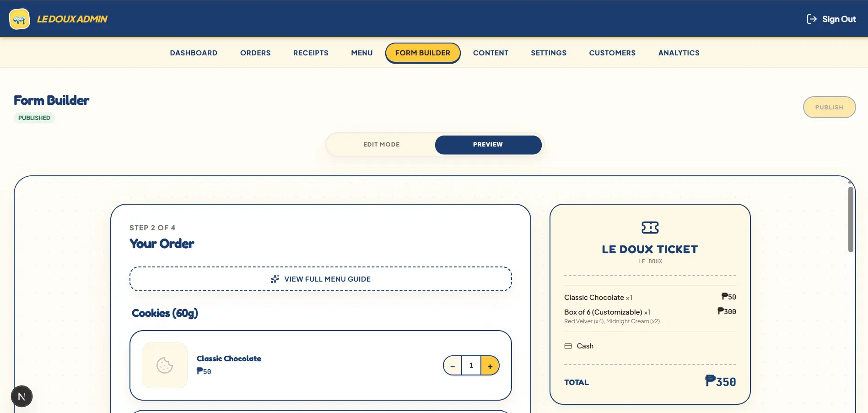Click the LEDOUX ADMIN brand text
Screen dimensions: 868x413
[72, 19]
